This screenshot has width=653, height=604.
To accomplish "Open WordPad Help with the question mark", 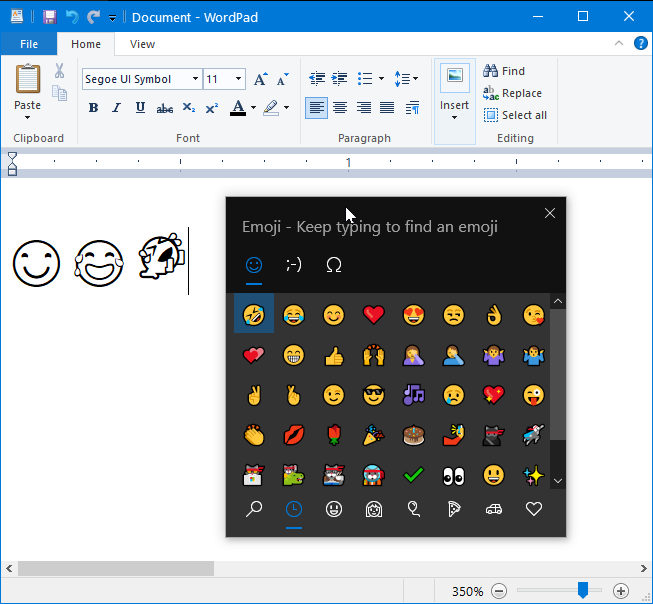I will click(641, 43).
